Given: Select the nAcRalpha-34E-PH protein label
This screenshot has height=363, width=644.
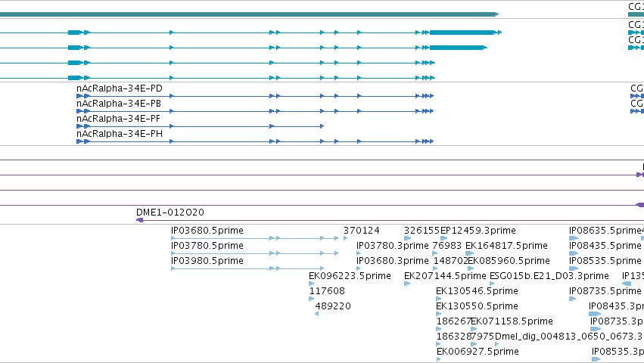Looking at the screenshot, I should click(119, 134).
